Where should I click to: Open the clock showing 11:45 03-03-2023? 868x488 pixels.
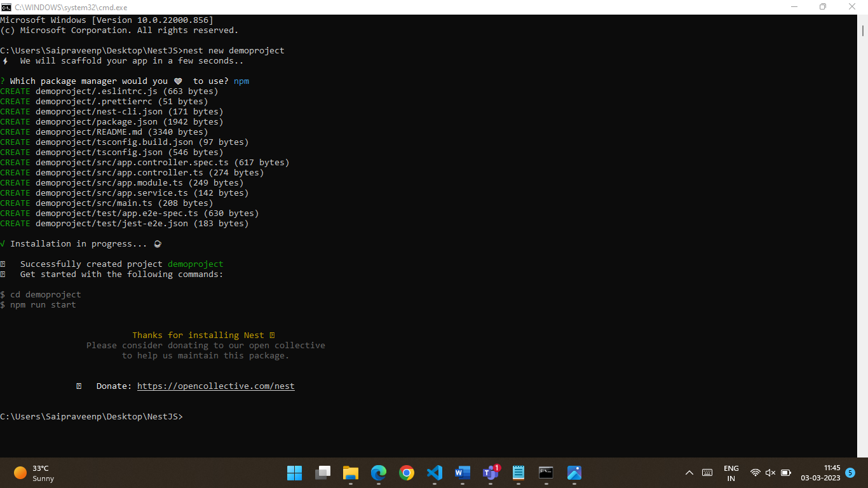[820, 473]
